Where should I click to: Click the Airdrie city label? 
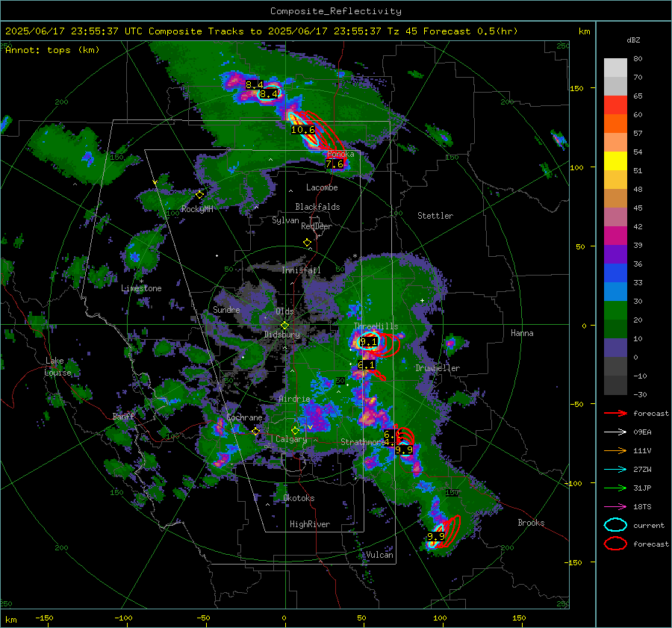294,399
